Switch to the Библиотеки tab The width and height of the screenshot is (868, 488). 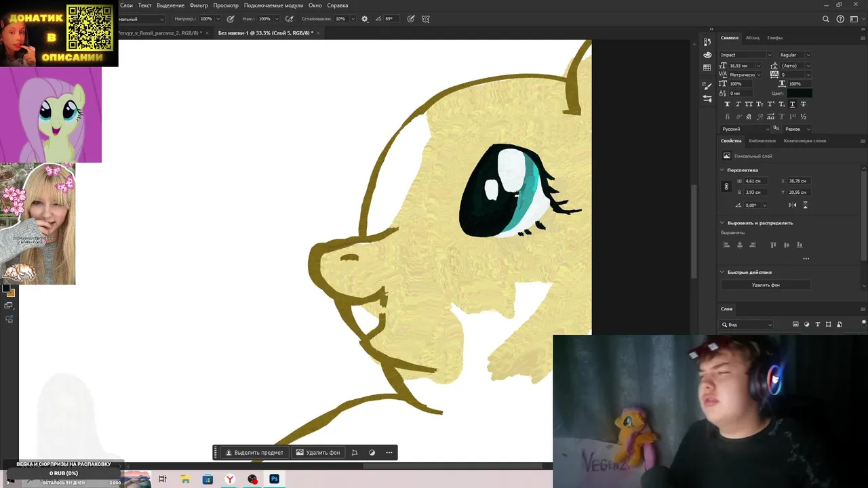[x=762, y=141]
